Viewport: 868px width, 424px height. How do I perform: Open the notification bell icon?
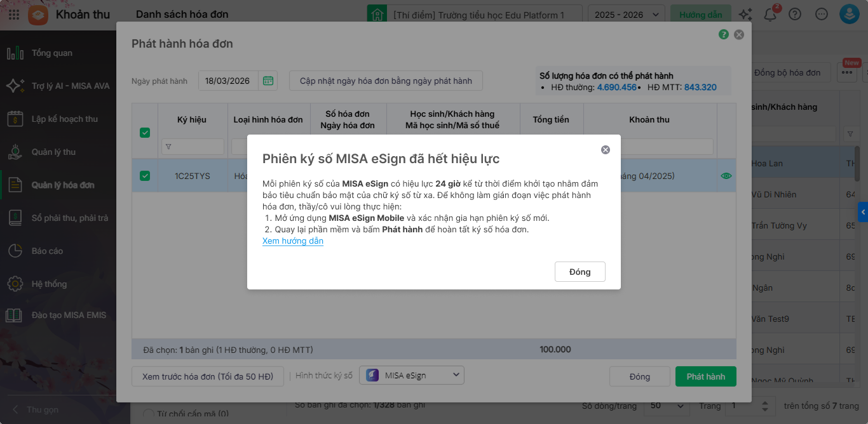770,15
